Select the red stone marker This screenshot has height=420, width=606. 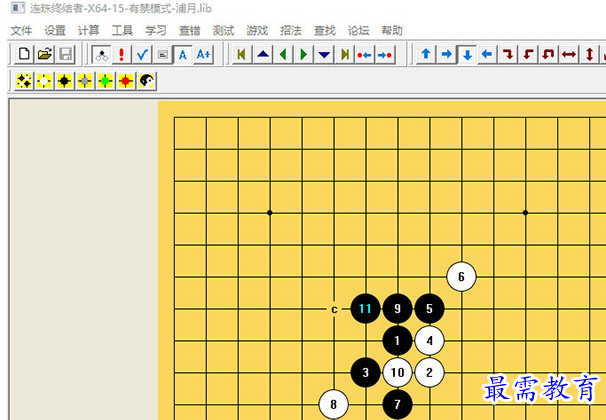[126, 81]
